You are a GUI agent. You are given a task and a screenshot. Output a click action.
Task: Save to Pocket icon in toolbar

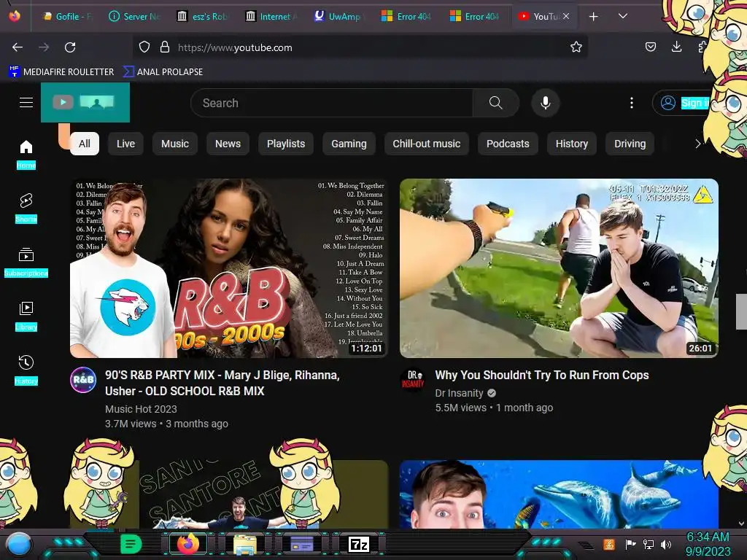pyautogui.click(x=651, y=47)
